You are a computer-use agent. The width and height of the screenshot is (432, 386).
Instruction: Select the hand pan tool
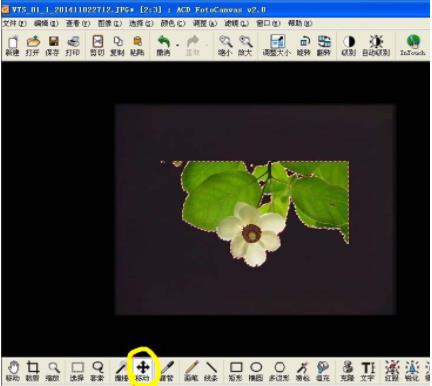click(x=13, y=367)
